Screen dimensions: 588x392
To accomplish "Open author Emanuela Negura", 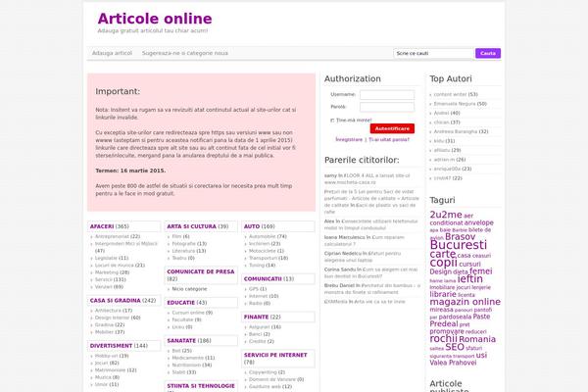I will tap(455, 104).
